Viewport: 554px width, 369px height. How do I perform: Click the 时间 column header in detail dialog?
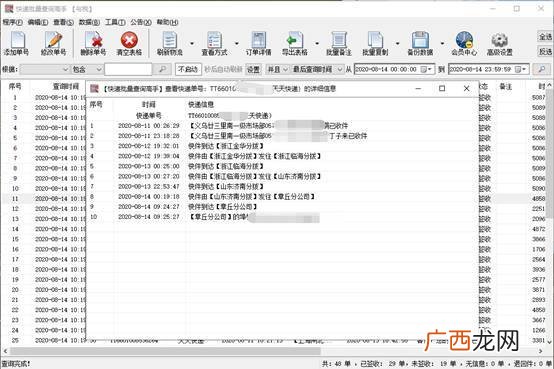149,104
